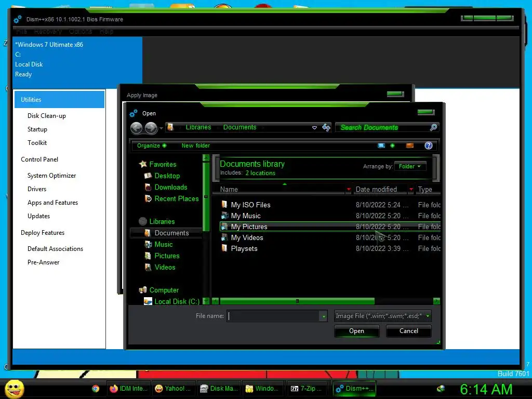
Task: Open the 2 locations link
Action: (x=260, y=173)
